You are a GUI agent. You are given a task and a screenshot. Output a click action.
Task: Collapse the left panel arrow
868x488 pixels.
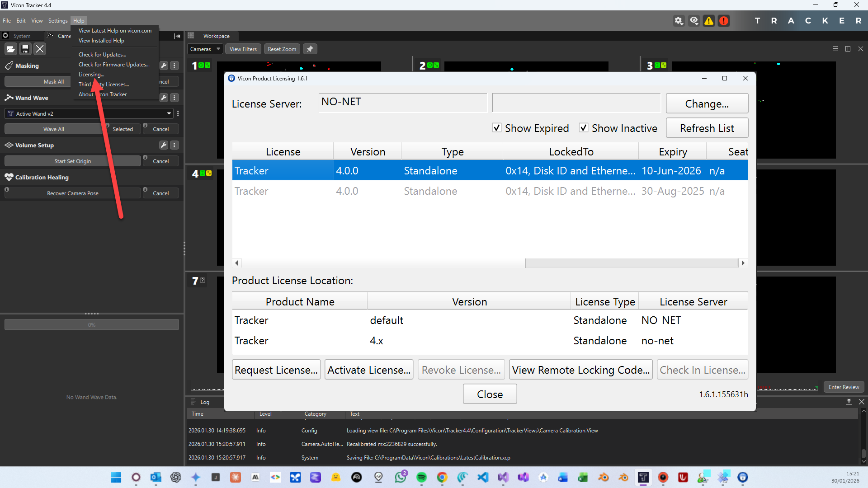point(177,36)
